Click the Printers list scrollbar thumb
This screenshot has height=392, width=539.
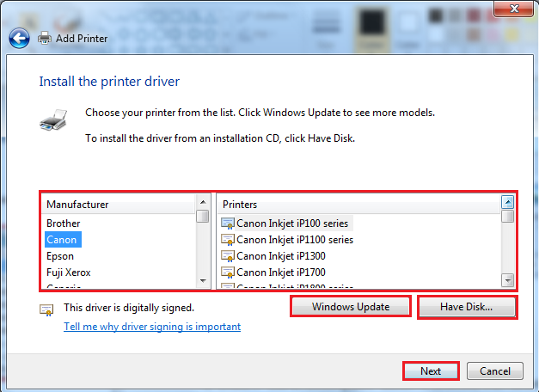click(x=508, y=217)
